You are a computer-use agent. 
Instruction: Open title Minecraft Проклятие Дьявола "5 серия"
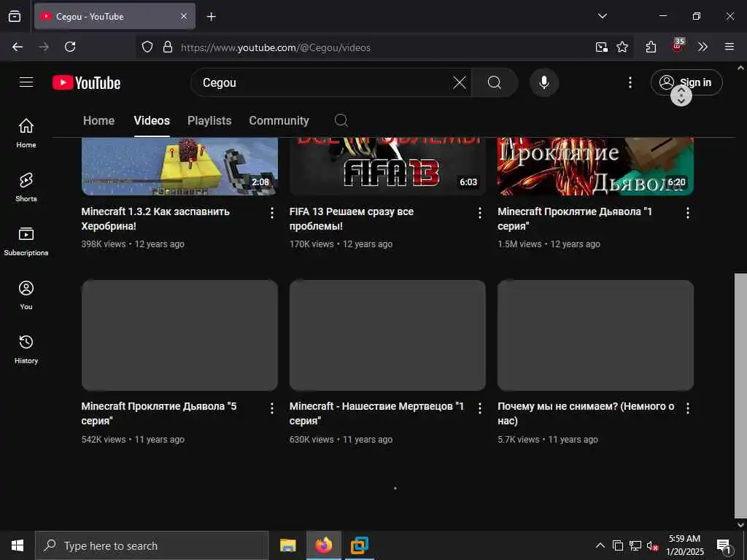(x=159, y=413)
